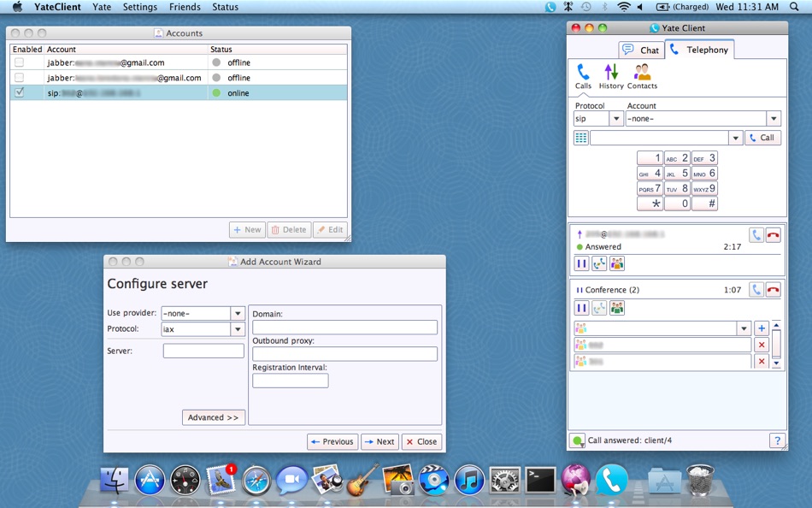Click Edit in the Accounts window

330,230
